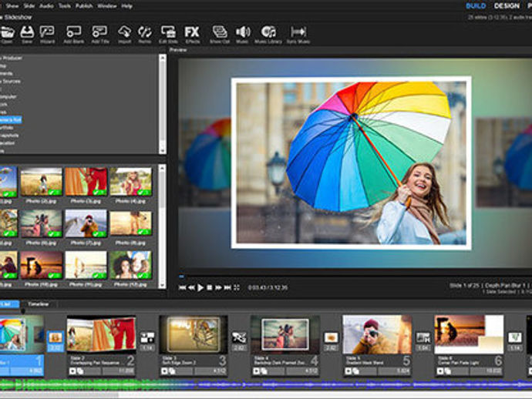The image size is (532, 399).
Task: Switch to the BUILD workspace
Action: point(476,5)
